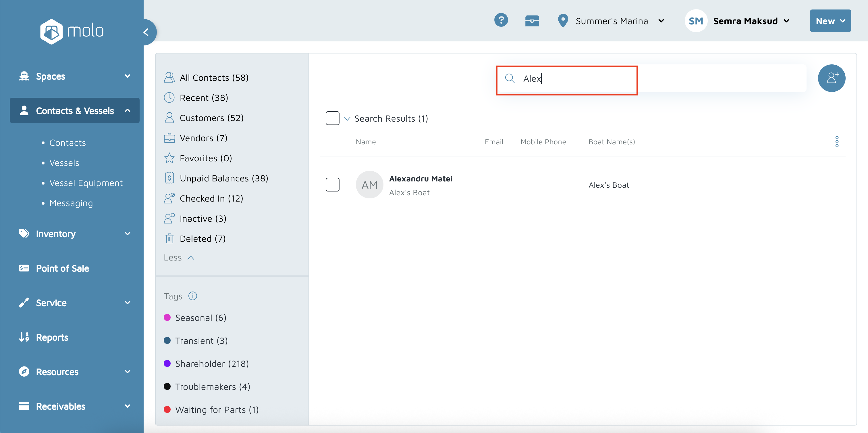Click the Tags info icon

click(193, 296)
